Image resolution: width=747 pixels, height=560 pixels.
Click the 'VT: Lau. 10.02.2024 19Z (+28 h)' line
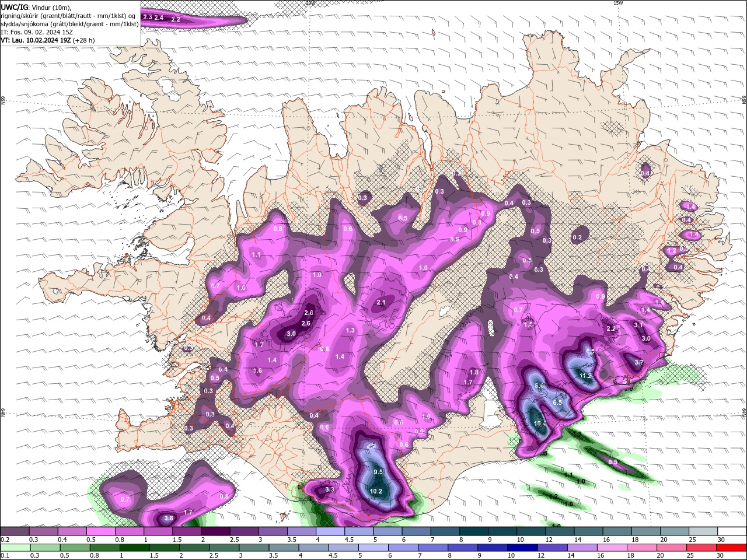48,40
